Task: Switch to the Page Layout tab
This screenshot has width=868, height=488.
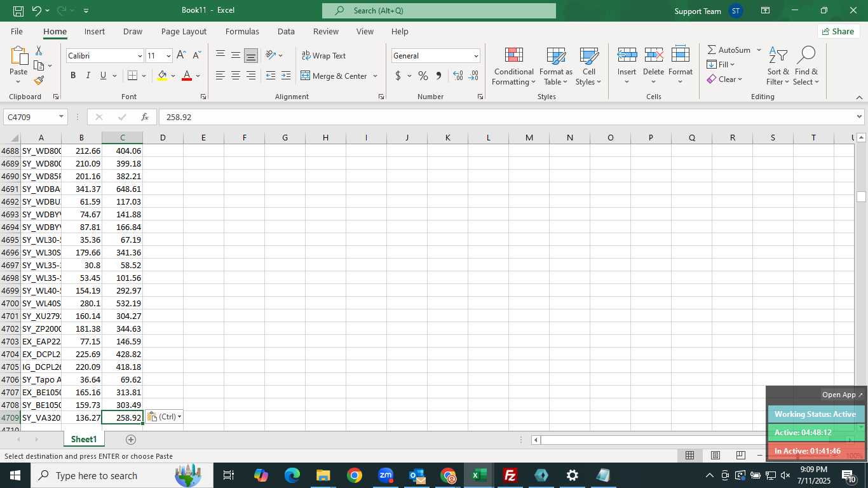Action: point(184,31)
